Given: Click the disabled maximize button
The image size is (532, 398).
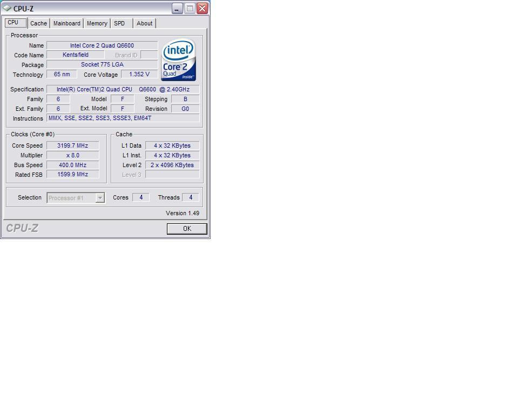Looking at the screenshot, I should 190,8.
